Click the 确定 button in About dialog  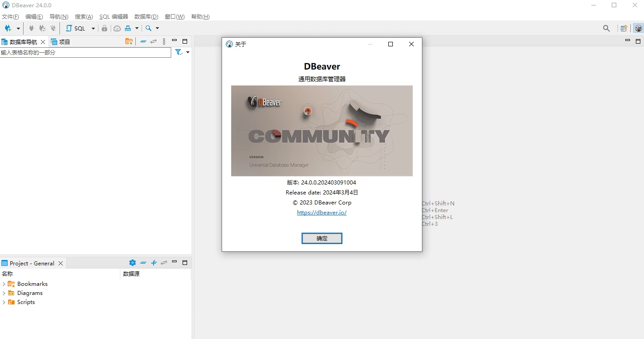(322, 238)
